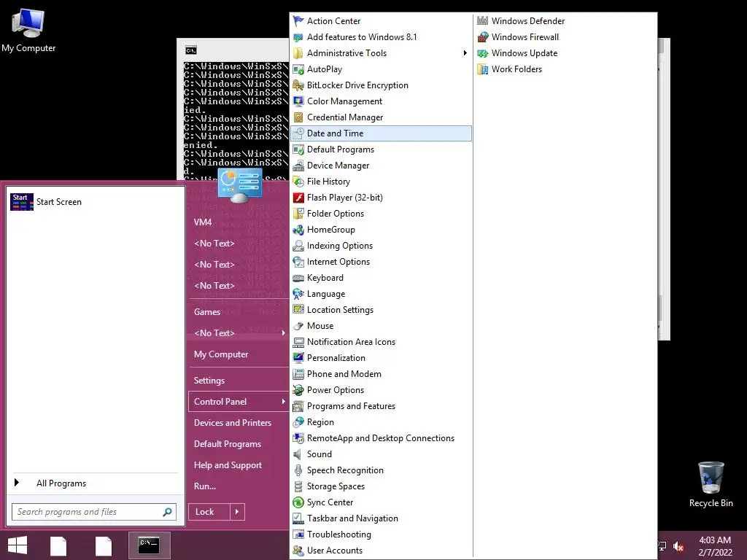747x560 pixels.
Task: Open BitLocker Drive Encryption icon
Action: point(298,85)
